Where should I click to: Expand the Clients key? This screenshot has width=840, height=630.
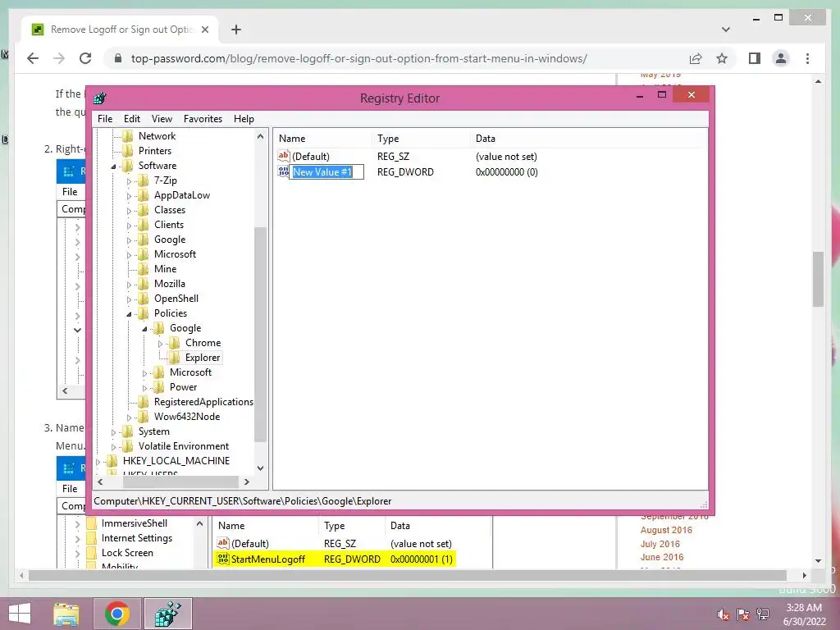129,226
